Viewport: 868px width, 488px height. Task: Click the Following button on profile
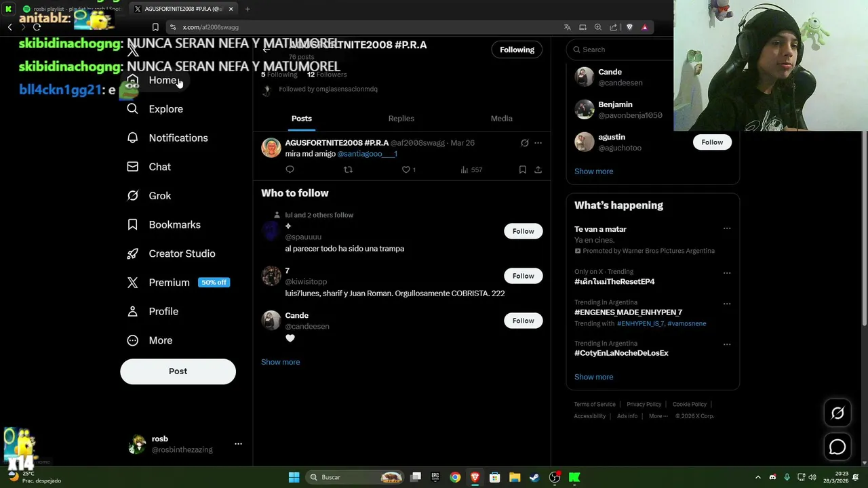point(517,49)
